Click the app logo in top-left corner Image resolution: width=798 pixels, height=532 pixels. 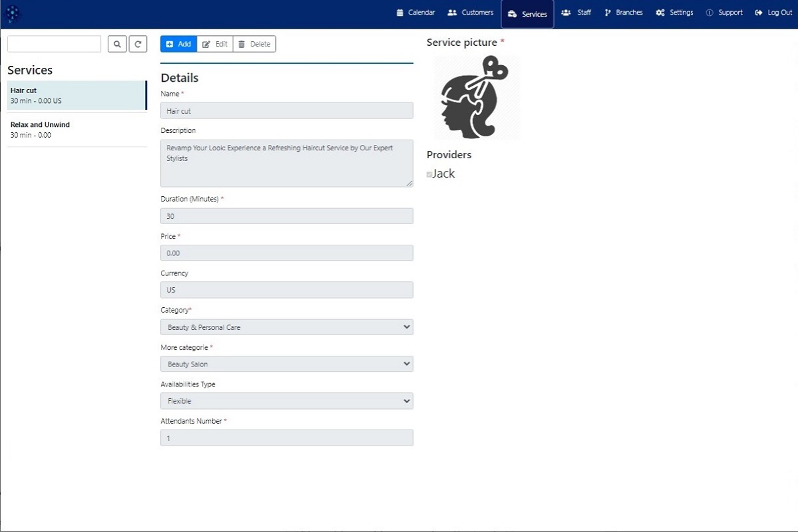13,13
